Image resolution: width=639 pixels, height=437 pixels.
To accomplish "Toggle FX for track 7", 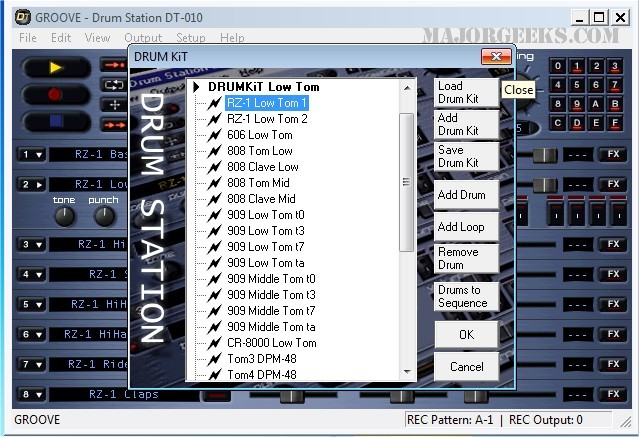I will (x=613, y=364).
